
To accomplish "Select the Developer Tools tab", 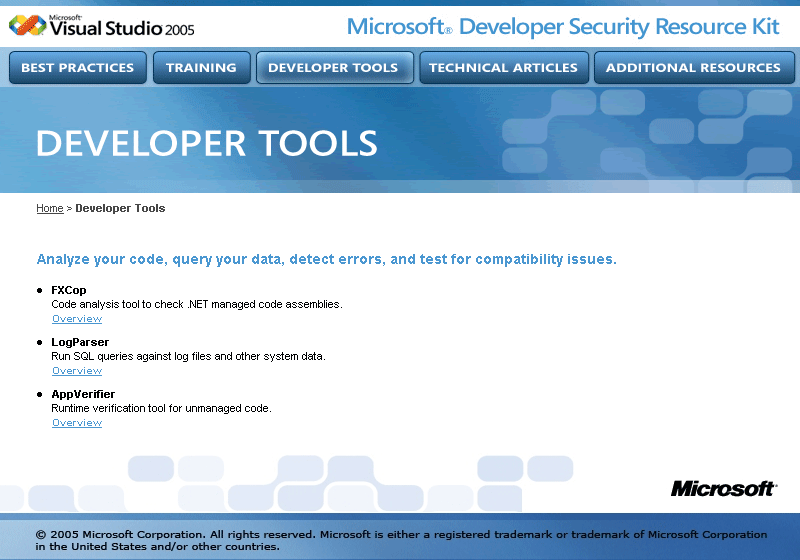I will click(335, 67).
